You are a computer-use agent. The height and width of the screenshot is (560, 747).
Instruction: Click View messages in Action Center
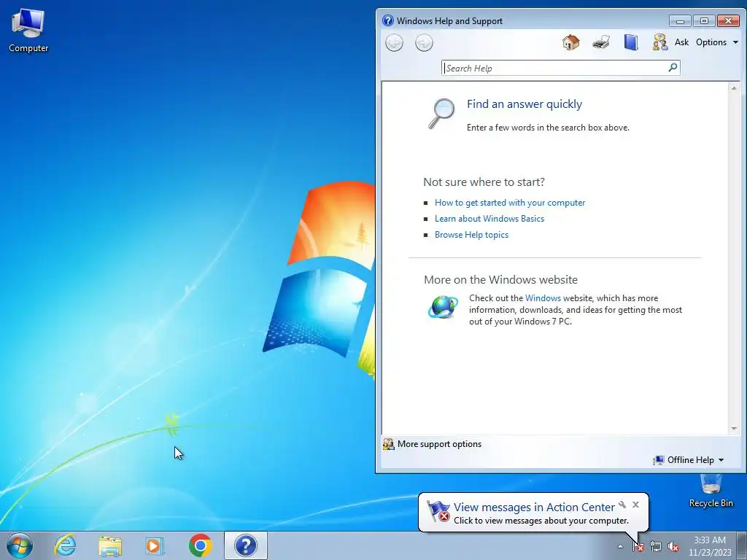(x=534, y=507)
